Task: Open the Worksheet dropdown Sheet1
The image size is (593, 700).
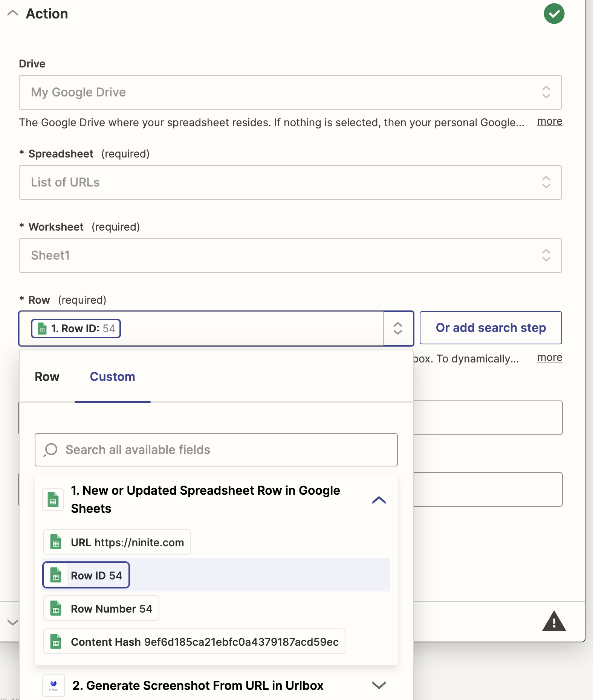Action: tap(290, 255)
